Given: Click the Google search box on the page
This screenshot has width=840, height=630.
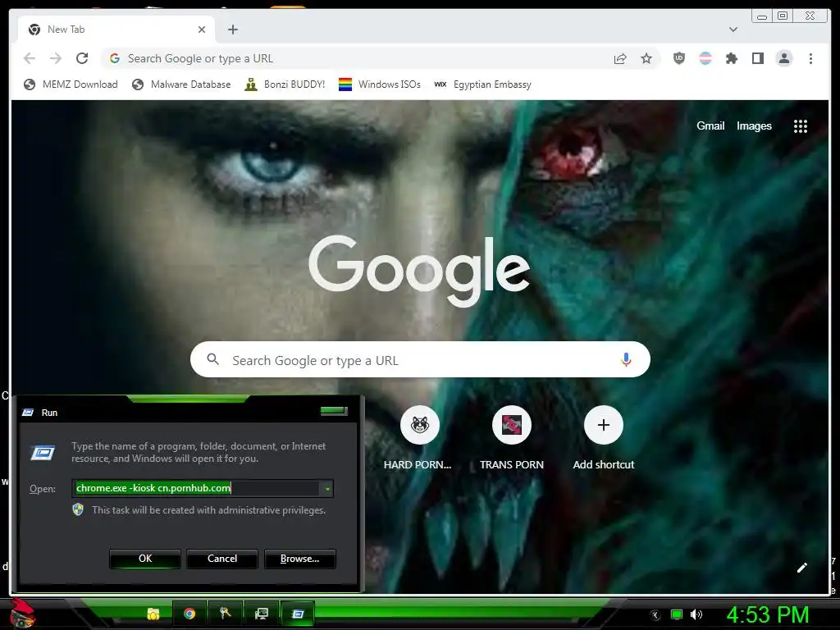Looking at the screenshot, I should tap(420, 359).
